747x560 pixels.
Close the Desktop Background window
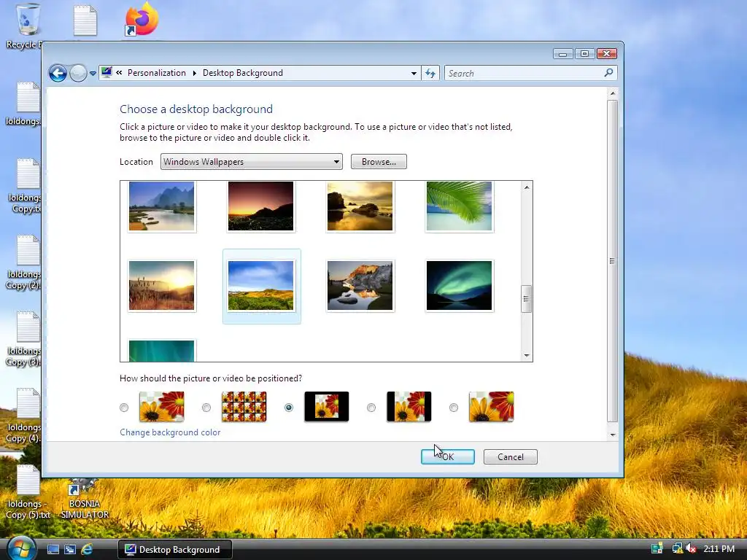[x=606, y=54]
